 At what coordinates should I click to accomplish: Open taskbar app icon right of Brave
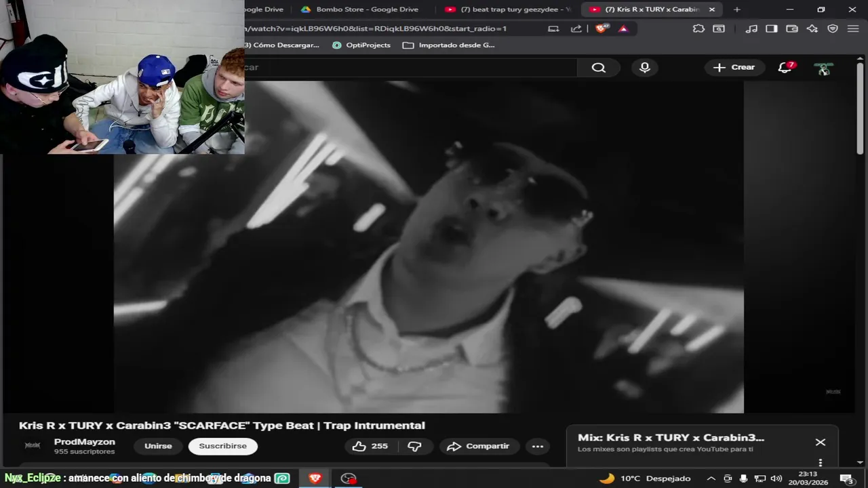[349, 479]
